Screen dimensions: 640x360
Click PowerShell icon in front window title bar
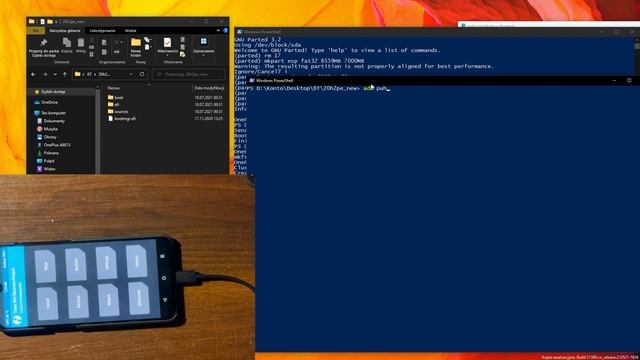252,80
